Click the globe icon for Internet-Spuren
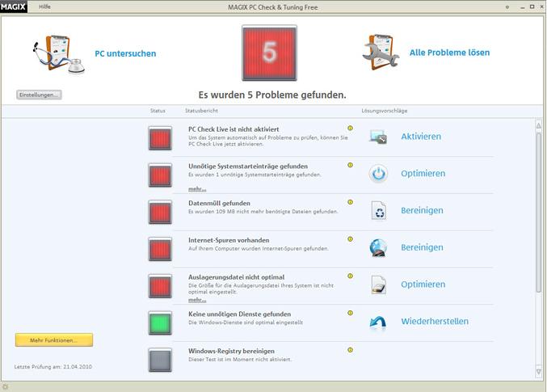The height and width of the screenshot is (392, 547). click(378, 247)
